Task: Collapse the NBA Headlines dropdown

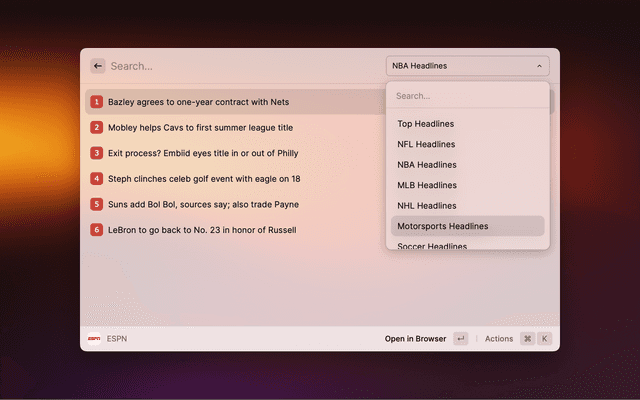Action: pyautogui.click(x=467, y=66)
